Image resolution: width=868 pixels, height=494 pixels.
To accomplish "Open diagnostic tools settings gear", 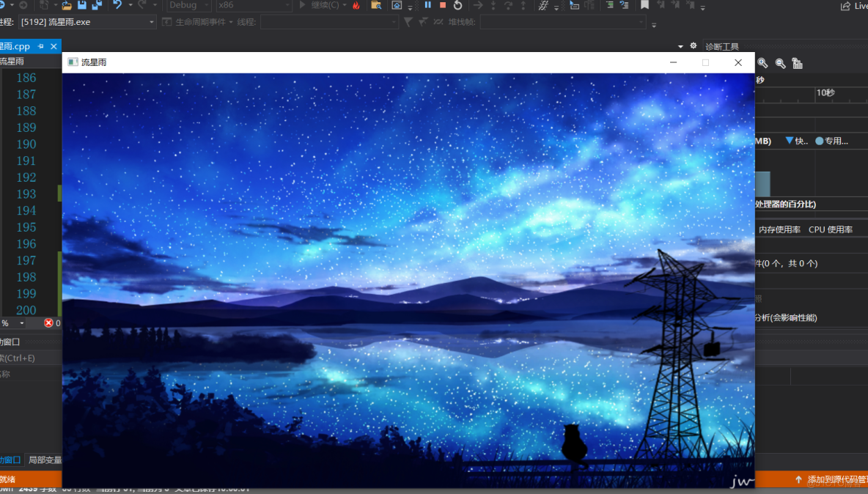I will 693,46.
